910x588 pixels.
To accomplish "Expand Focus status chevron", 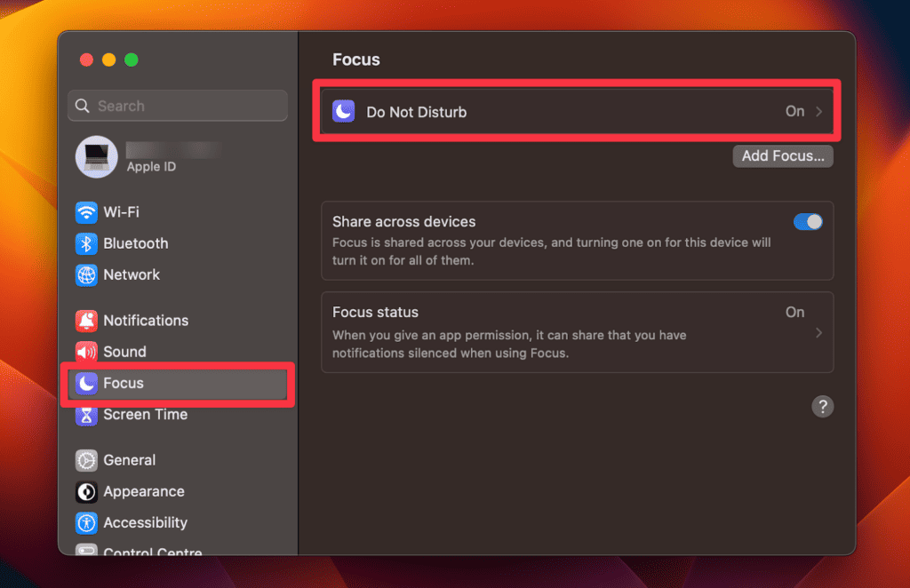I will coord(818,333).
